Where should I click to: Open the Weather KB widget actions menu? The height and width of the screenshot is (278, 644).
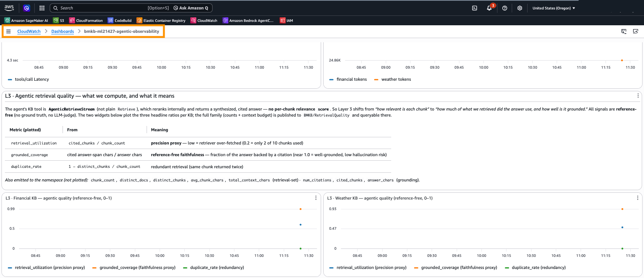pyautogui.click(x=638, y=198)
